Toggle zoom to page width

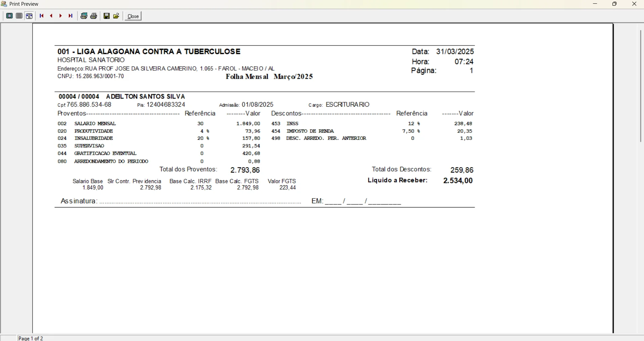29,16
